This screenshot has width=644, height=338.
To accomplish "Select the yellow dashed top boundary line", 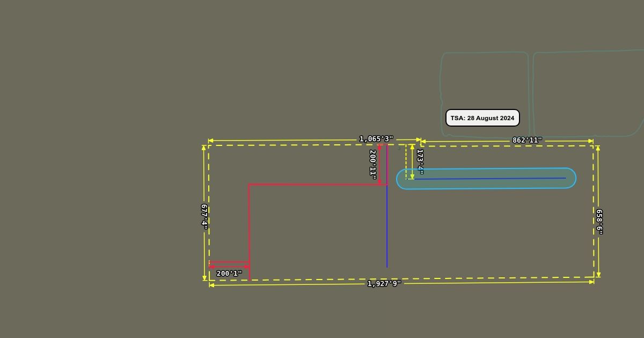I will pyautogui.click(x=295, y=145).
